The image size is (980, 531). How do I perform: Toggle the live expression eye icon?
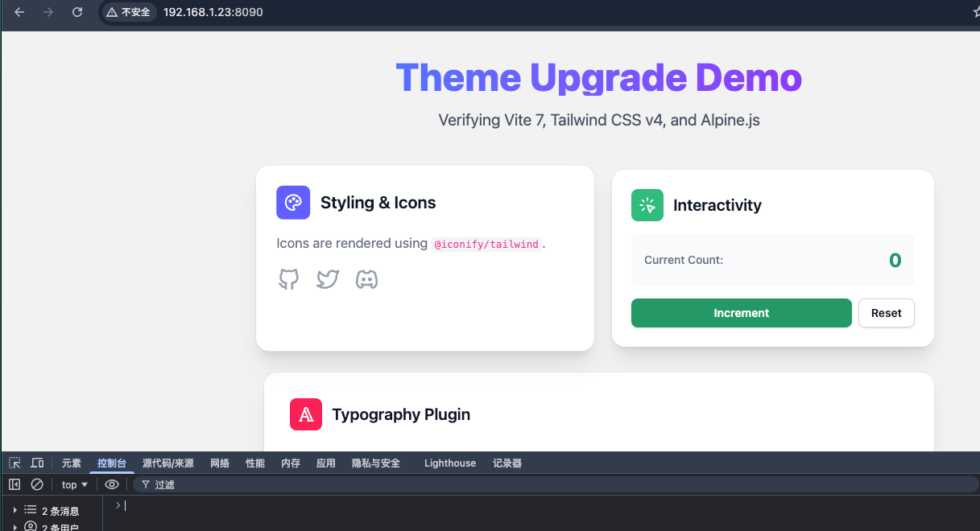(112, 484)
